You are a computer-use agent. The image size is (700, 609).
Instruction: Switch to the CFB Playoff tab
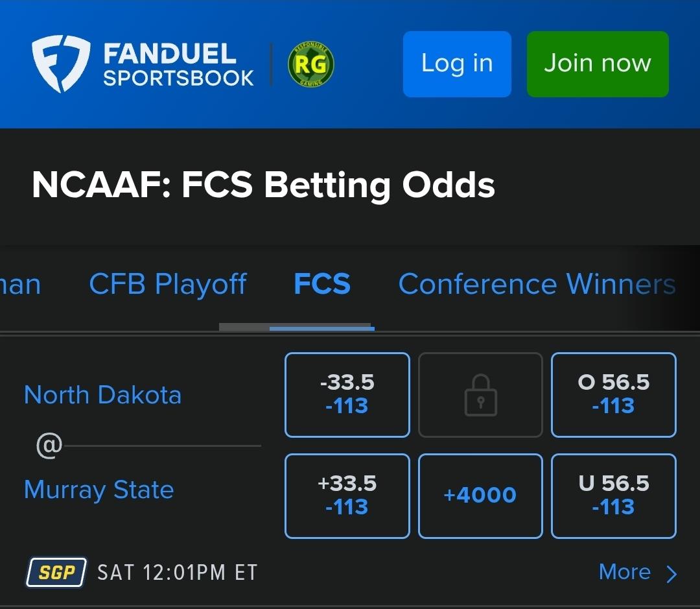click(x=168, y=284)
